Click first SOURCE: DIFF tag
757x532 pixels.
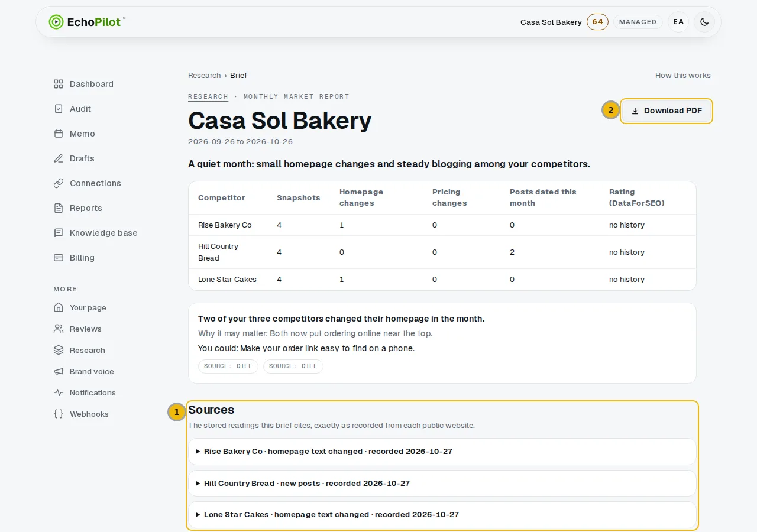point(228,366)
